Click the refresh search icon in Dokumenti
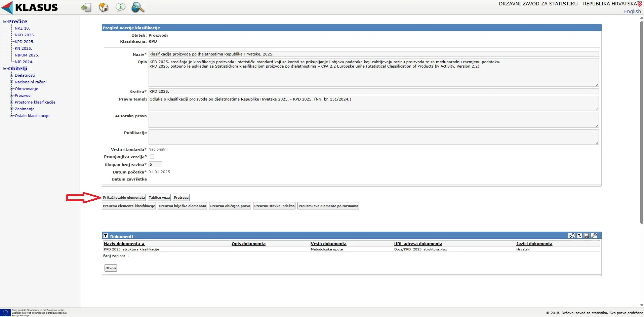The image size is (644, 317). (571, 236)
